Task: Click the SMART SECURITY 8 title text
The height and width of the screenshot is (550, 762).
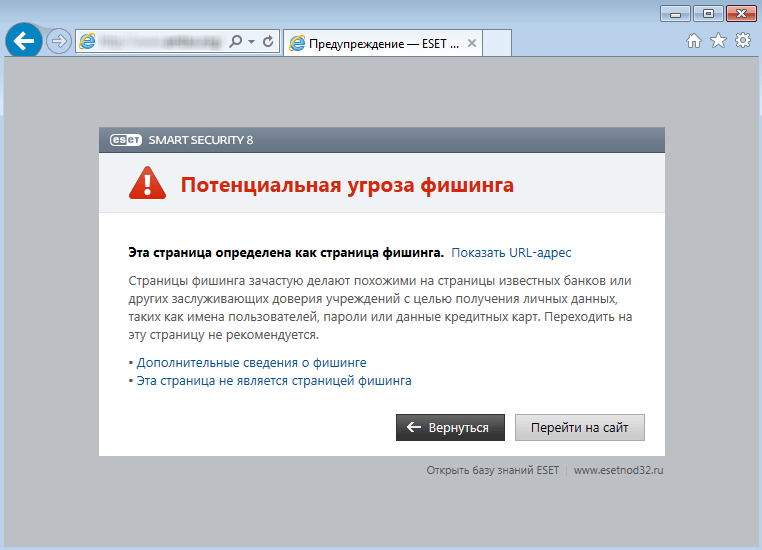Action: tap(201, 140)
